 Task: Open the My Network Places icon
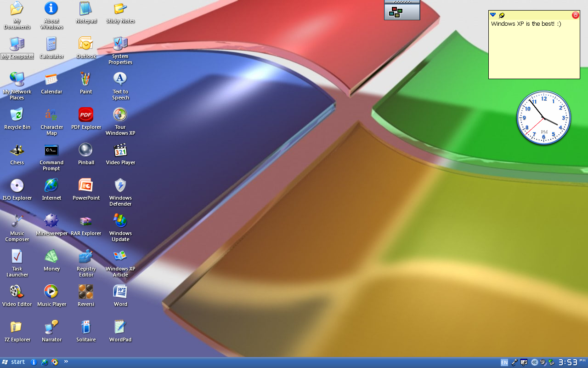tap(17, 86)
